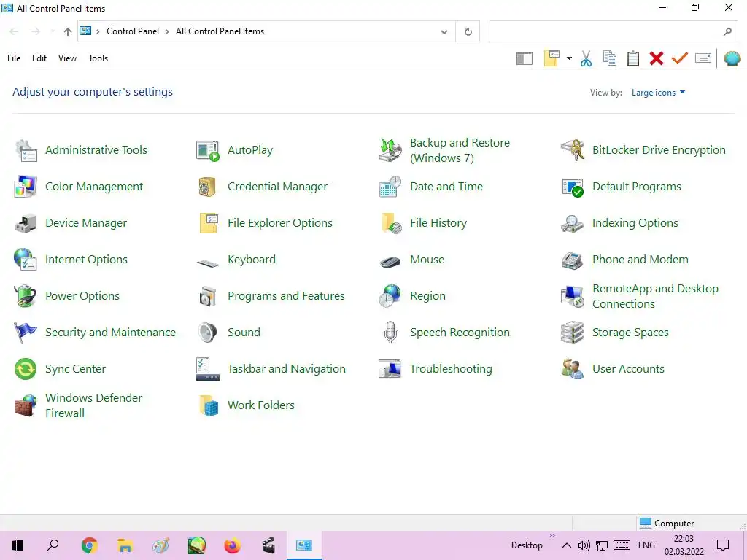Click the shell icon in toolbar
The image size is (747, 560).
coord(732,58)
